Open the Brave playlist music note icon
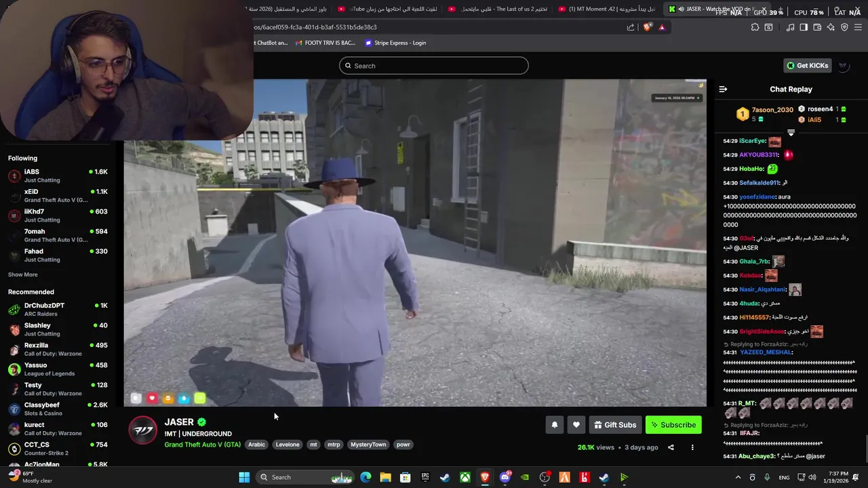This screenshot has width=868, height=488. click(x=790, y=27)
